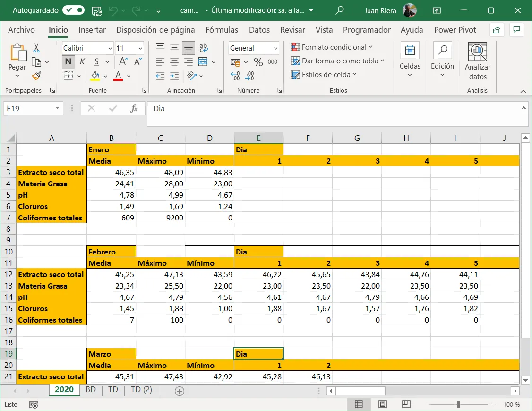
Task: Switch to Page Layout view icon
Action: pos(383,404)
